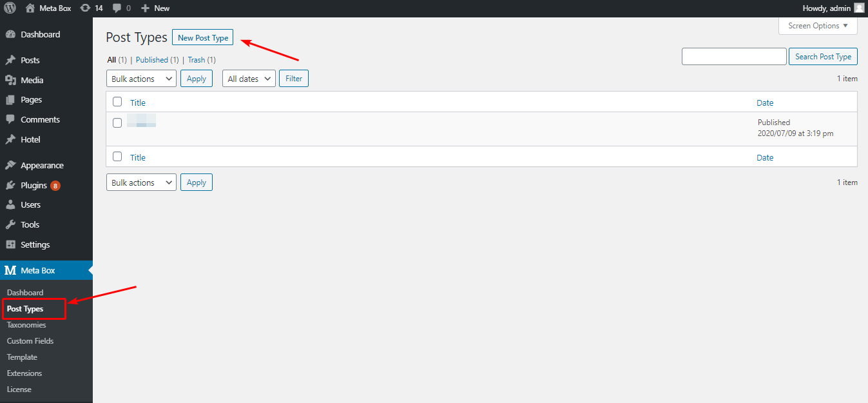The width and height of the screenshot is (868, 403).
Task: Click the Pages icon in sidebar
Action: tap(10, 100)
